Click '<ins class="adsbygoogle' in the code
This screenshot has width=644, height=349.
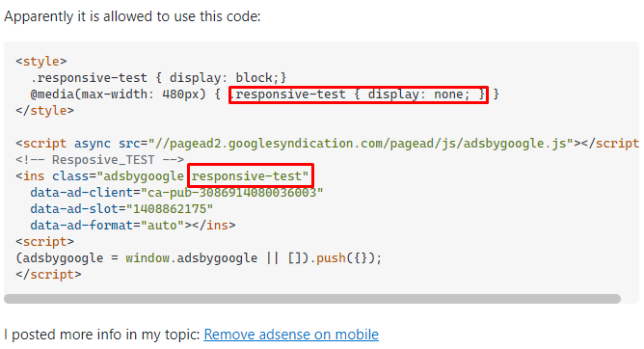click(100, 176)
